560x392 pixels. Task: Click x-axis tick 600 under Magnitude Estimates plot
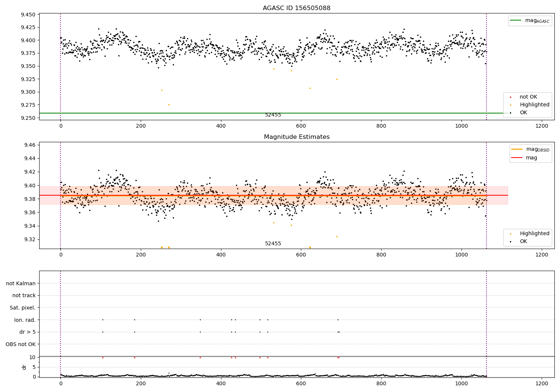click(x=301, y=255)
